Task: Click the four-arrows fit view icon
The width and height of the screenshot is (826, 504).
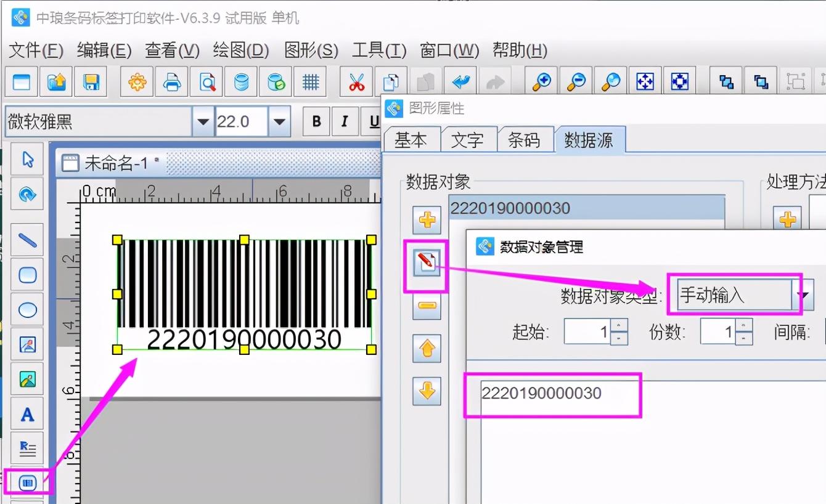Action: [645, 81]
